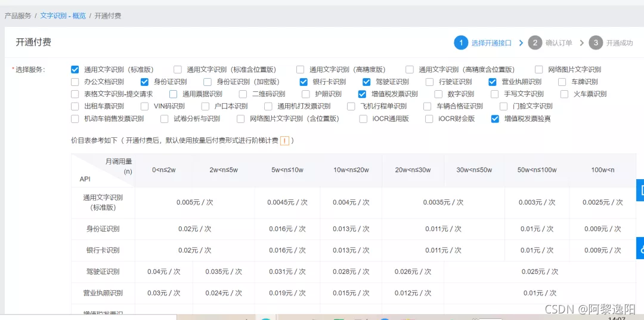Check 护照识别 checkbox
Viewport: 644px width, 320px height.
click(305, 94)
